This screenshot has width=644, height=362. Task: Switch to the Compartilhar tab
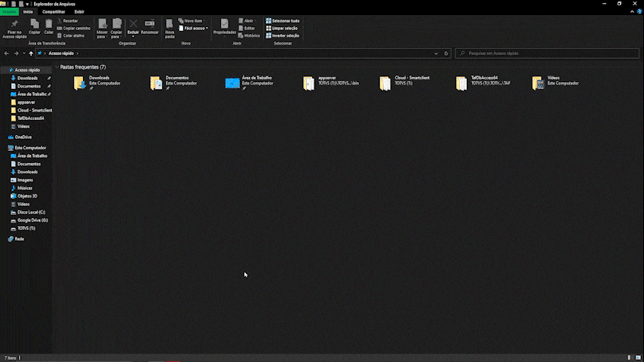coord(54,12)
